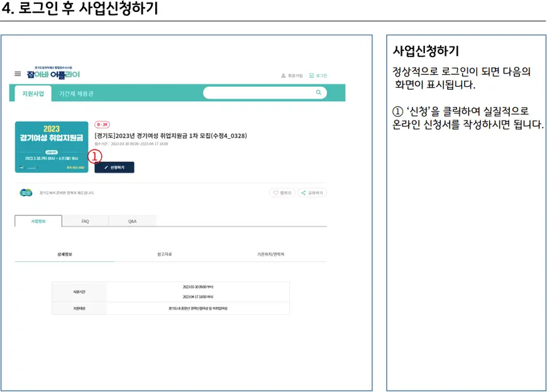Open the 경기여성 취업지원금 1차 모집 title

(170, 135)
